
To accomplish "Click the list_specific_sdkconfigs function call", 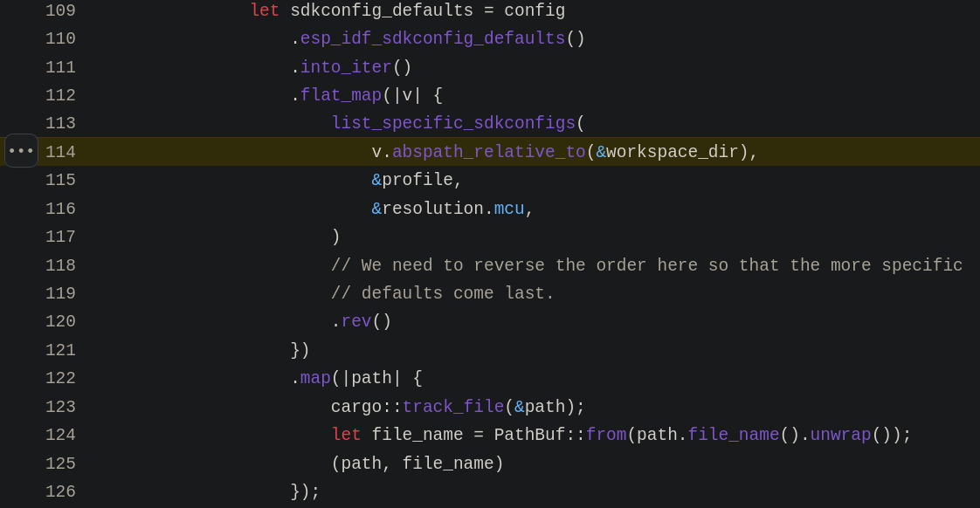I will 452,123.
